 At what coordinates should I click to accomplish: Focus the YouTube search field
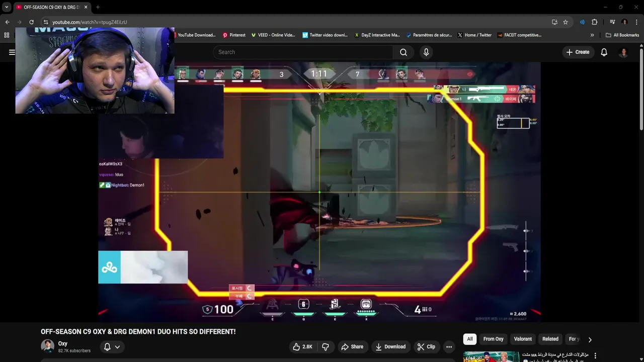tap(303, 52)
